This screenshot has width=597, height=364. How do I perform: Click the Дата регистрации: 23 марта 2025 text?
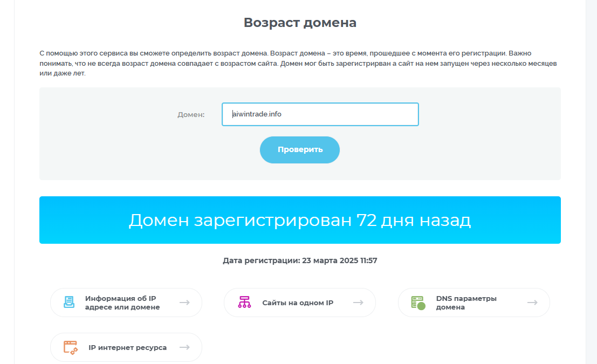click(300, 260)
